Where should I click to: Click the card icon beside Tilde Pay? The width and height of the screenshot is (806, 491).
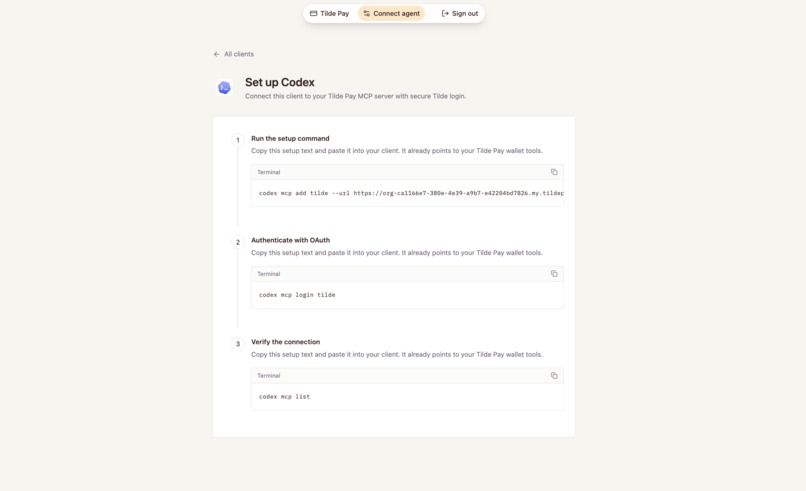[314, 13]
